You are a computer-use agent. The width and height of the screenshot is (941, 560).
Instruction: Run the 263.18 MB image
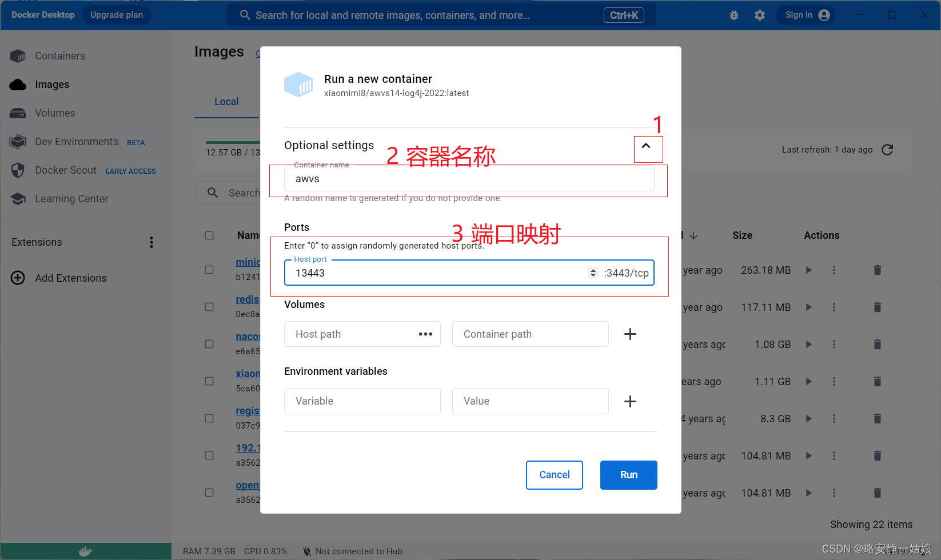(809, 270)
